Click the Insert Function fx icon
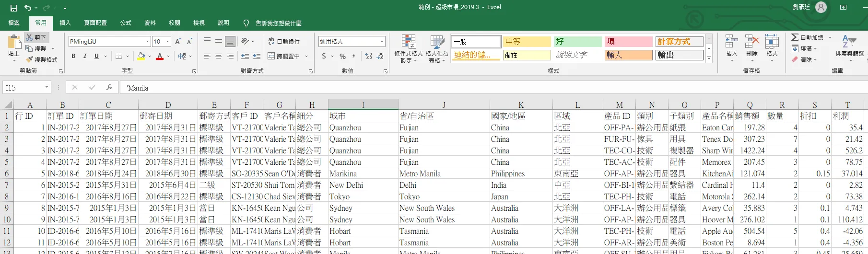The height and width of the screenshot is (254, 868). click(x=109, y=87)
